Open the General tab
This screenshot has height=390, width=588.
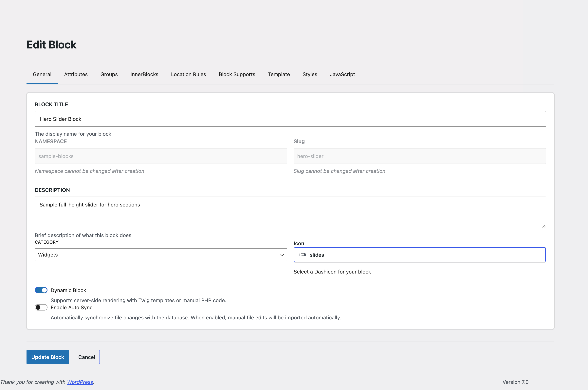coord(42,74)
